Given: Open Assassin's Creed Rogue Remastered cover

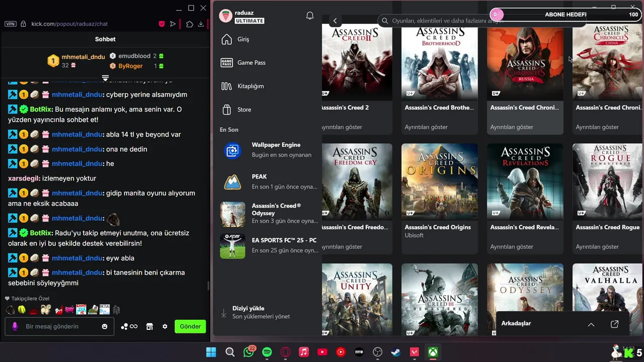Looking at the screenshot, I should click(608, 182).
